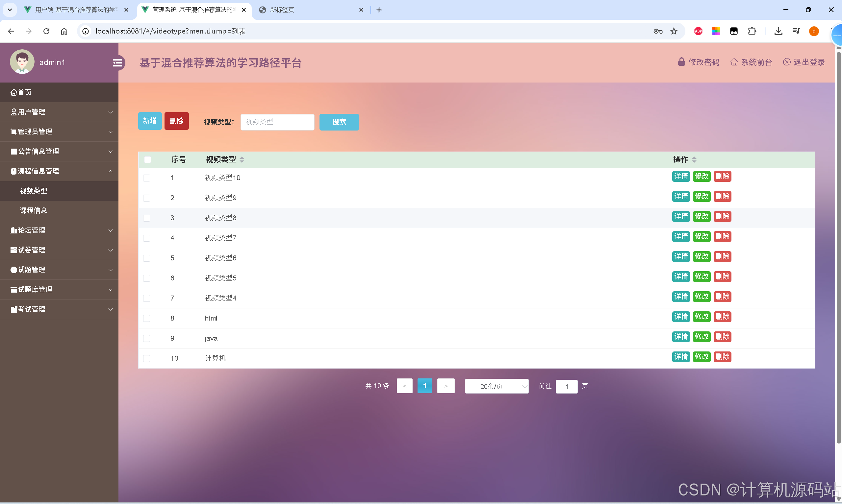The width and height of the screenshot is (842, 504).
Task: Toggle the select-all checkbox in table header
Action: tap(147, 160)
